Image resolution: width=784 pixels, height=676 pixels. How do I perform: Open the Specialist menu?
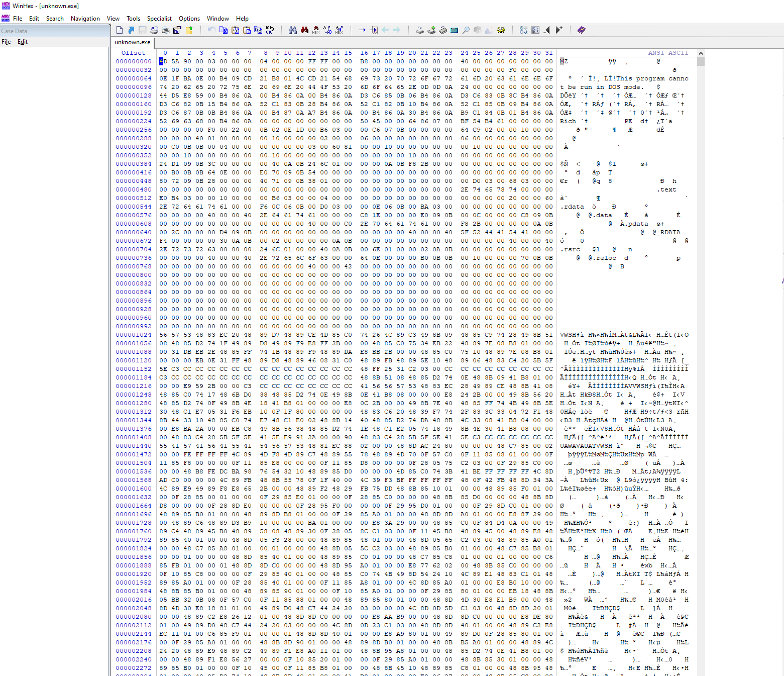[159, 19]
